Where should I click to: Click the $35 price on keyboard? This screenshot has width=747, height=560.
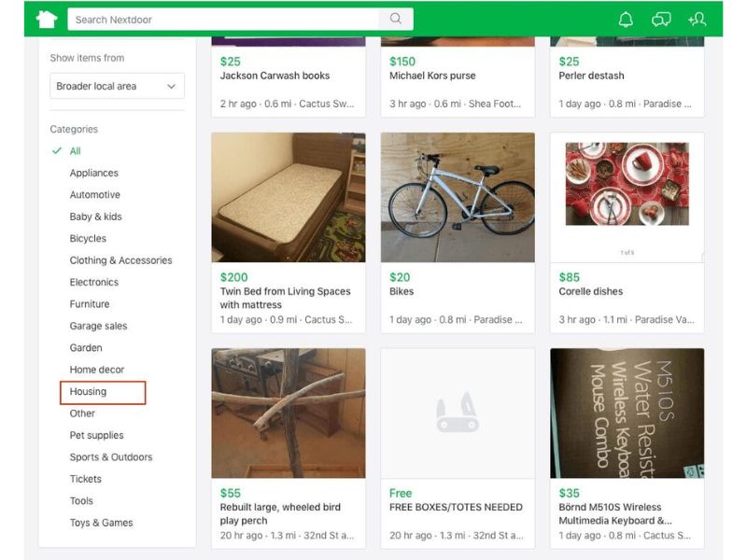[x=570, y=493]
